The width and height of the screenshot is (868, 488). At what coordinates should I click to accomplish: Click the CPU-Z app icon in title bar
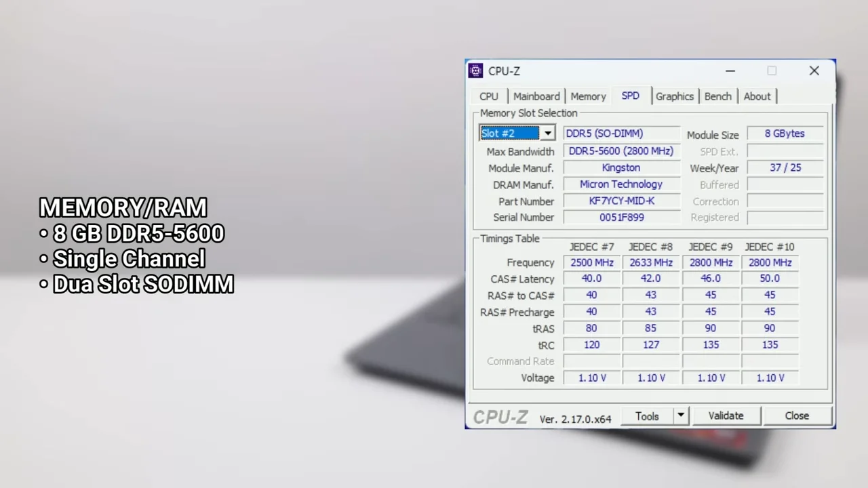(x=475, y=70)
